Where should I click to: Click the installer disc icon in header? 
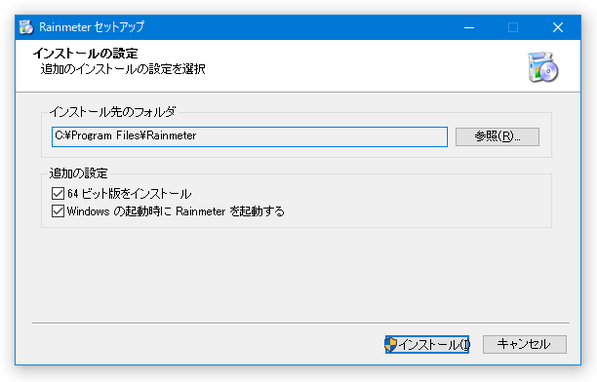click(x=543, y=67)
